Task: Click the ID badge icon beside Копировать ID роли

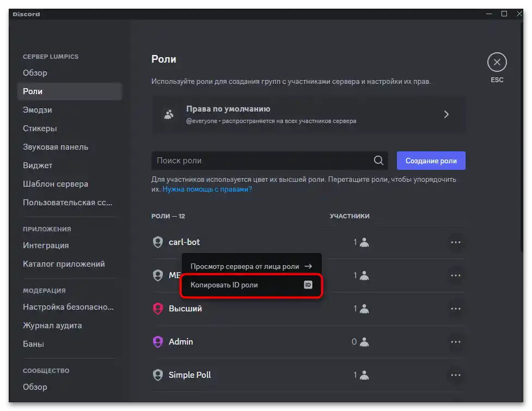Action: [308, 285]
